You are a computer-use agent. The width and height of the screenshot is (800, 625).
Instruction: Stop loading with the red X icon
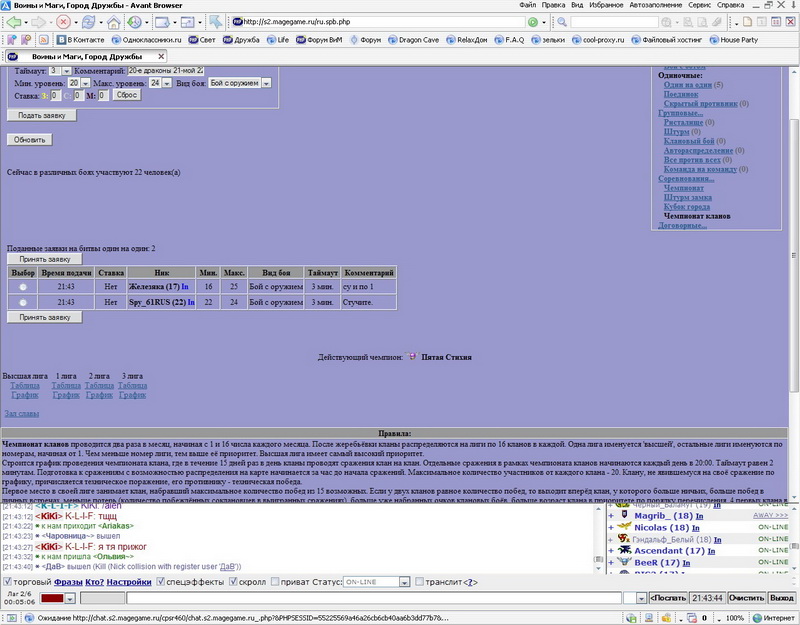tap(63, 22)
